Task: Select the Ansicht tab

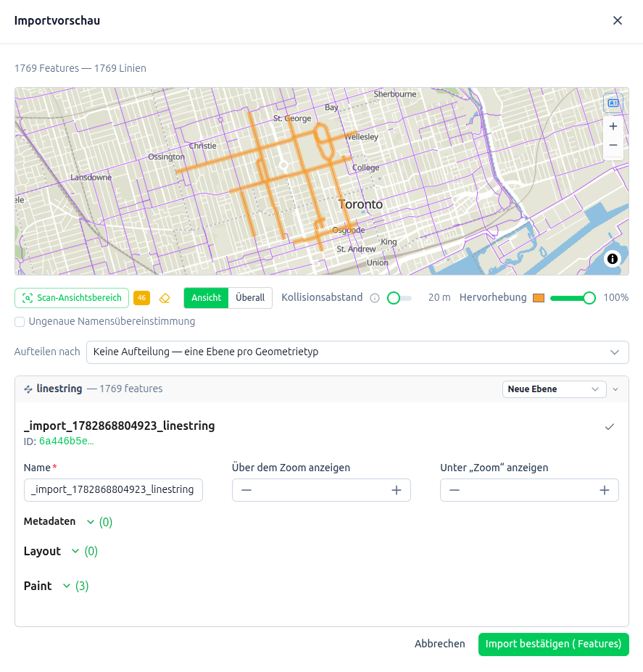Action: (206, 298)
